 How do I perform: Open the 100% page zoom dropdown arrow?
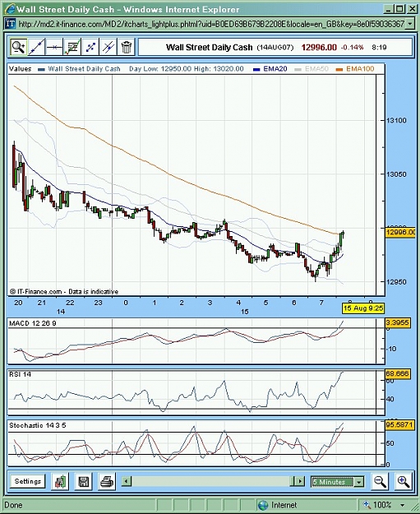coord(403,505)
